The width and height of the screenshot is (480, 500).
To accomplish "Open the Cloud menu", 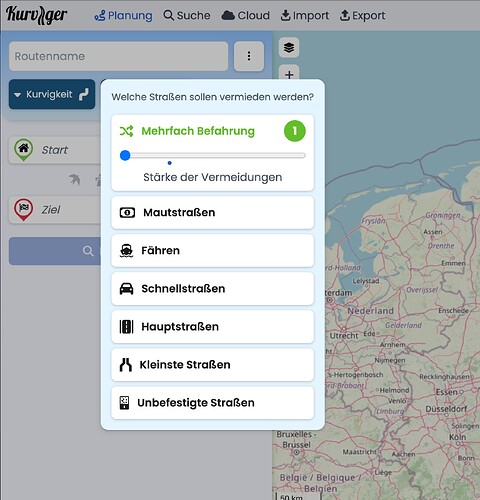I will tap(246, 16).
